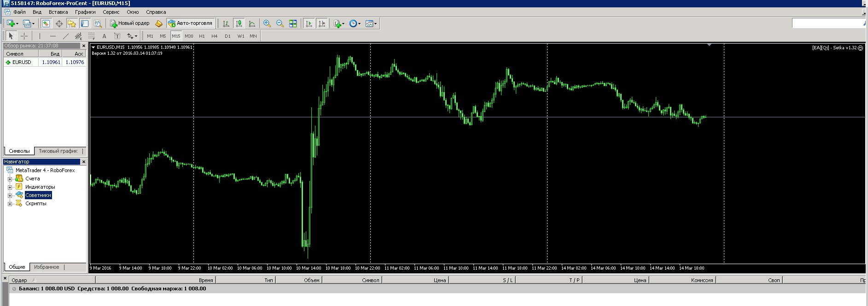
Task: Zoom out on the chart
Action: pos(280,23)
